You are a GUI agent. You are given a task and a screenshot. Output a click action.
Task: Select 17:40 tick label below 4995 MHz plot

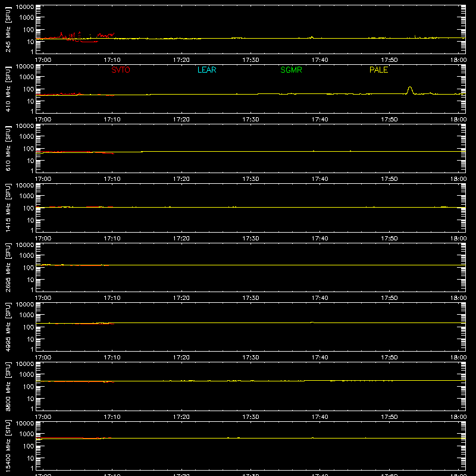pos(320,358)
